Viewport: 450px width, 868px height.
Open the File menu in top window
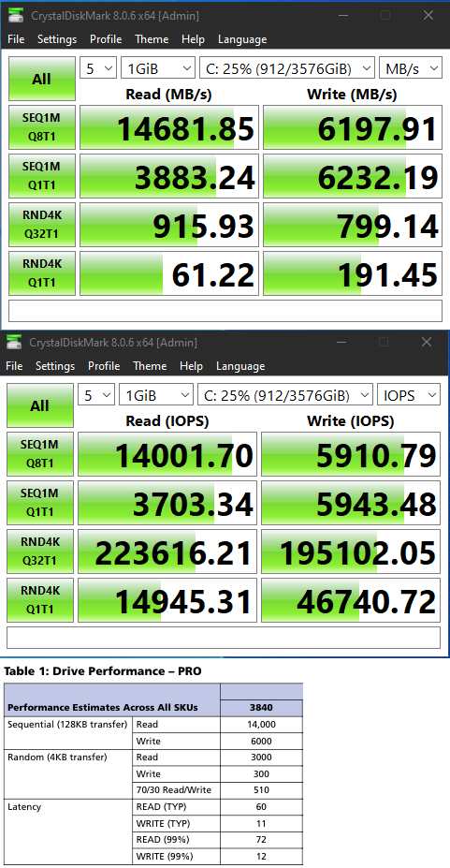[x=16, y=39]
